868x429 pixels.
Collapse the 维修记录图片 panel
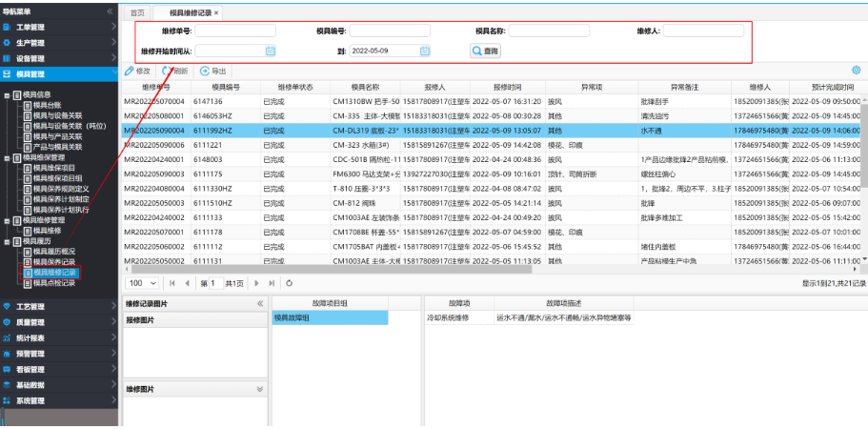coord(260,303)
